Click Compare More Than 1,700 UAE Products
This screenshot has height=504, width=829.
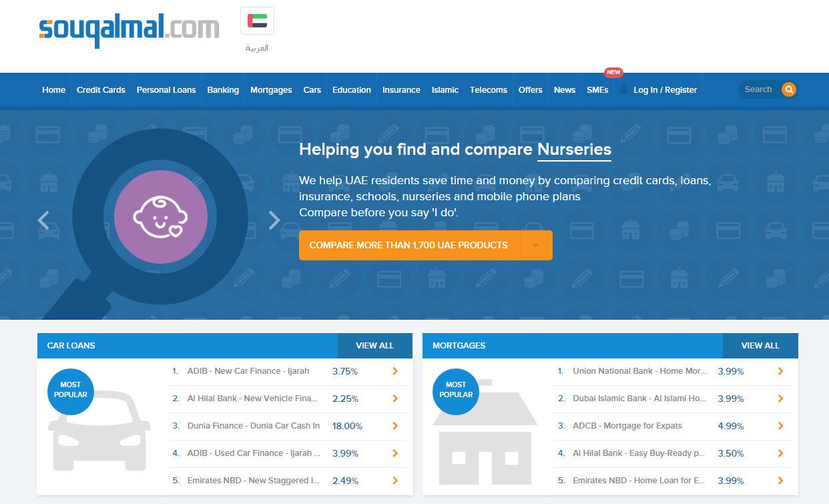tap(408, 245)
